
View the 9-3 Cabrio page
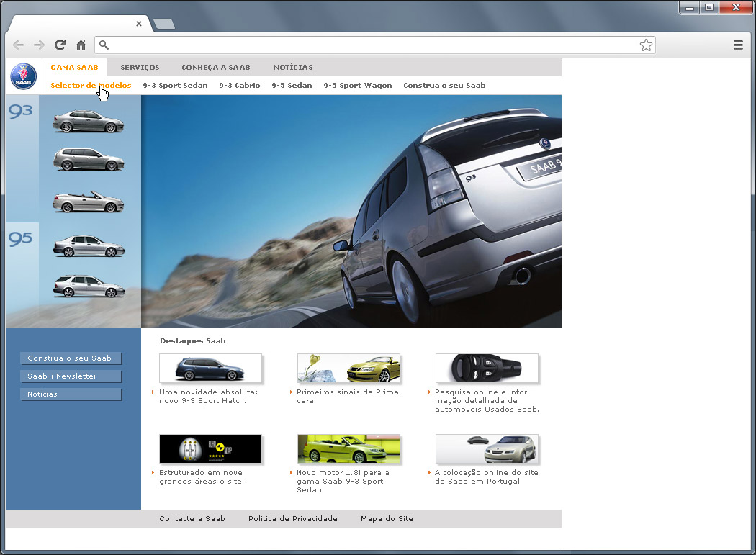pos(240,85)
